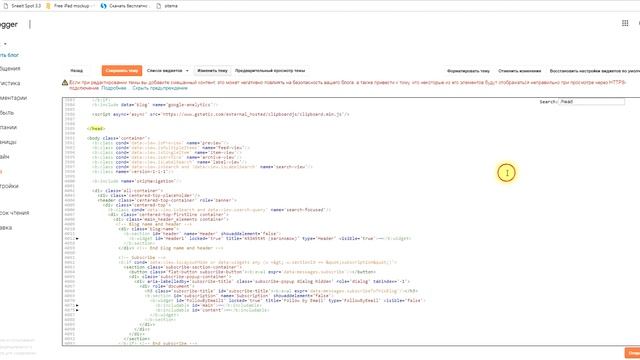Save the theme with Сохранить тему

(x=122, y=71)
